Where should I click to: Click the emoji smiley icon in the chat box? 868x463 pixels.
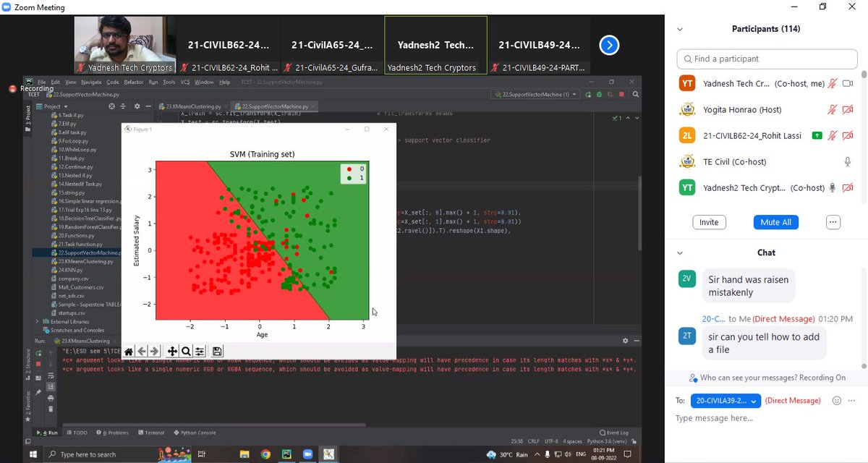[837, 400]
